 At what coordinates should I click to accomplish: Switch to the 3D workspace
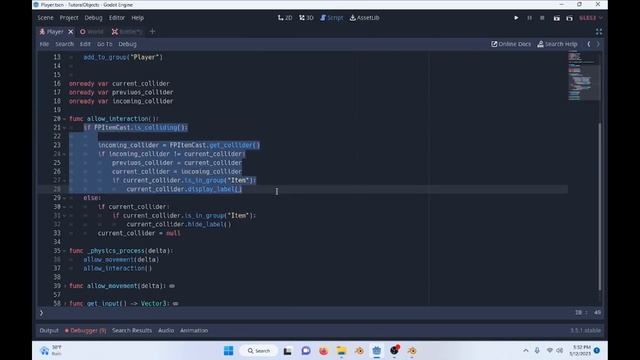coord(306,18)
